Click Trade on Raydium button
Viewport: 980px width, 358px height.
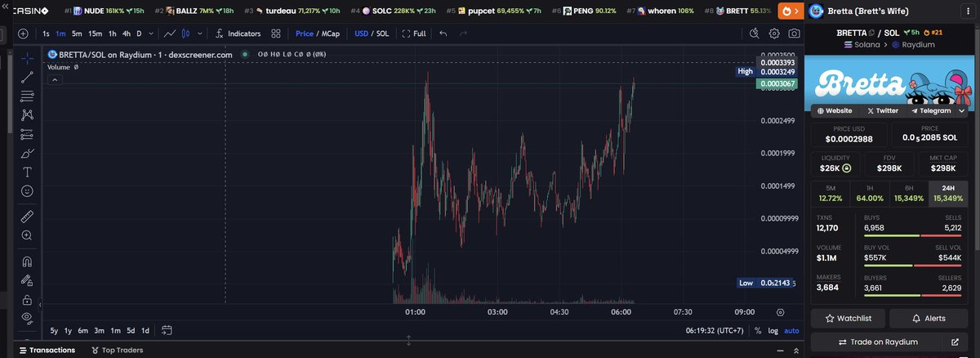tap(890, 342)
